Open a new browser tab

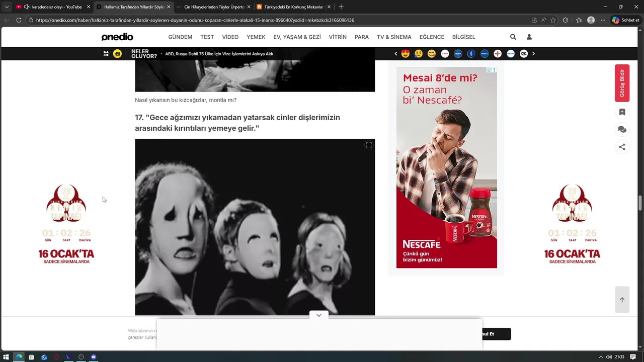click(x=341, y=7)
